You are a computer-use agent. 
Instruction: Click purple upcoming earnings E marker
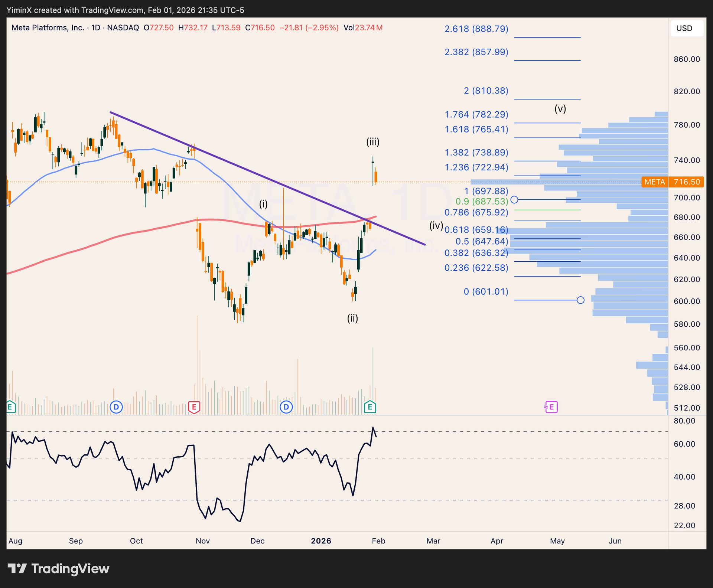point(551,407)
